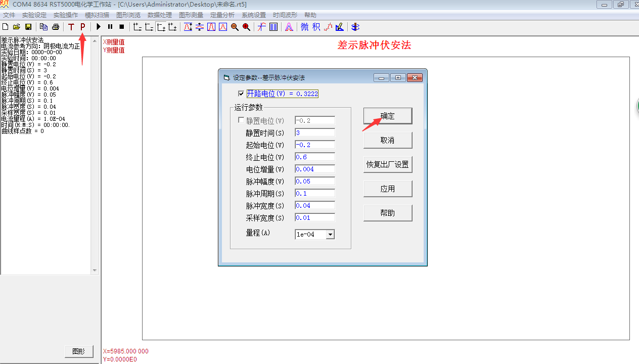Click the 微 differential toolbar icon

point(304,27)
